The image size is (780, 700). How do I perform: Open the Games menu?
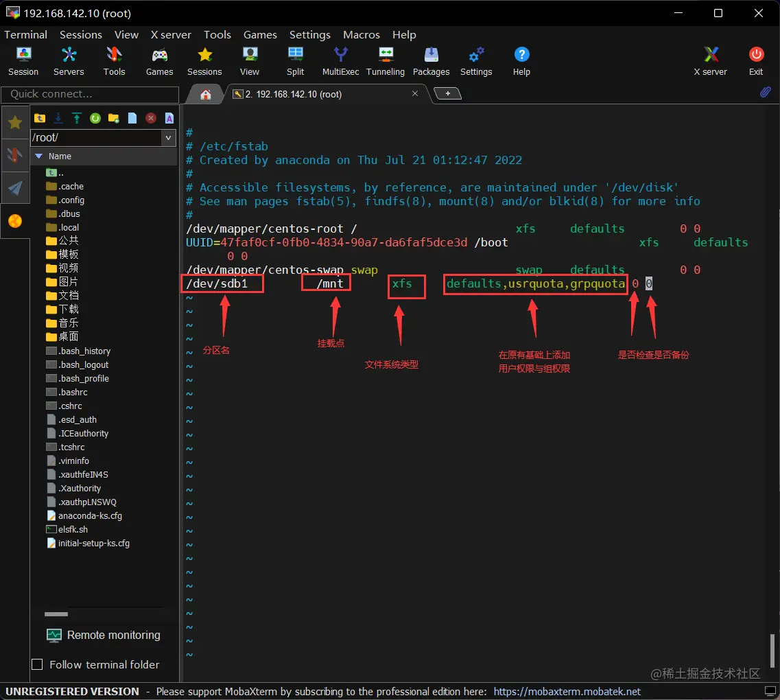click(260, 35)
